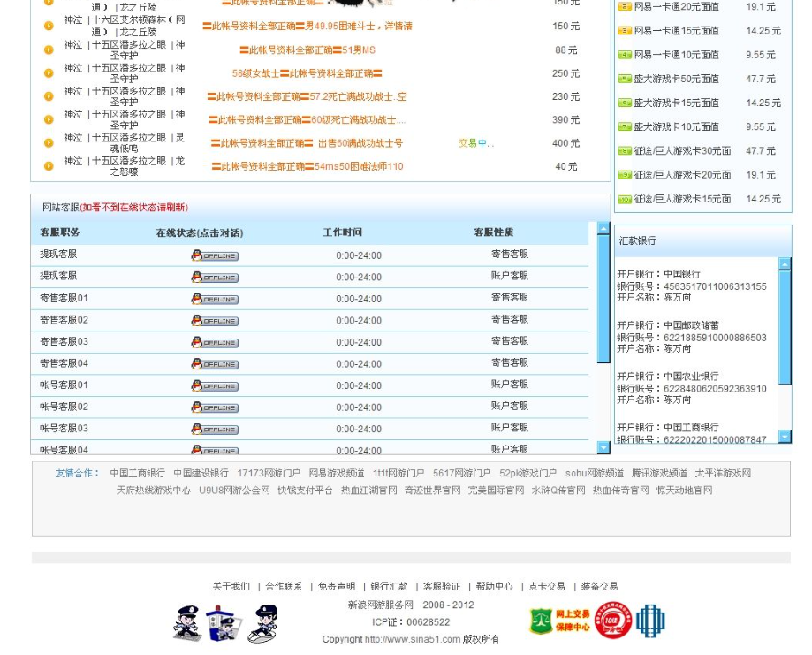Open the 装备交易 footer link
This screenshot has width=812, height=655.
point(599,586)
